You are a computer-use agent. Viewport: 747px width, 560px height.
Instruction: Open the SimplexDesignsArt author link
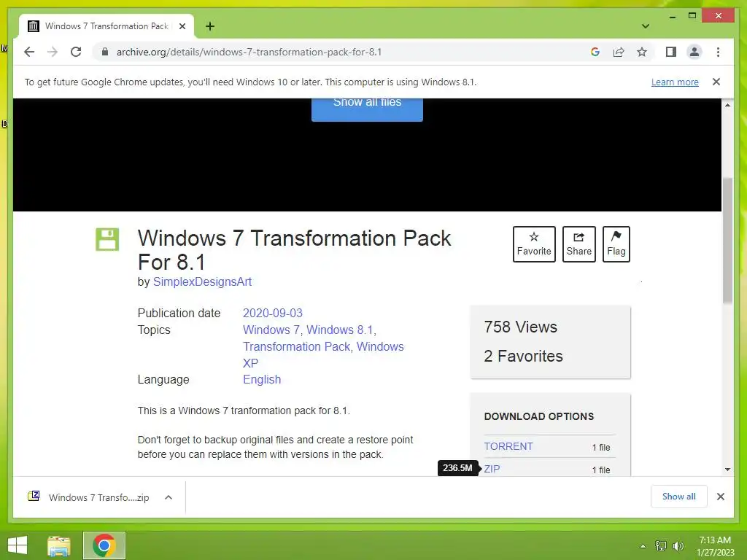pyautogui.click(x=202, y=281)
